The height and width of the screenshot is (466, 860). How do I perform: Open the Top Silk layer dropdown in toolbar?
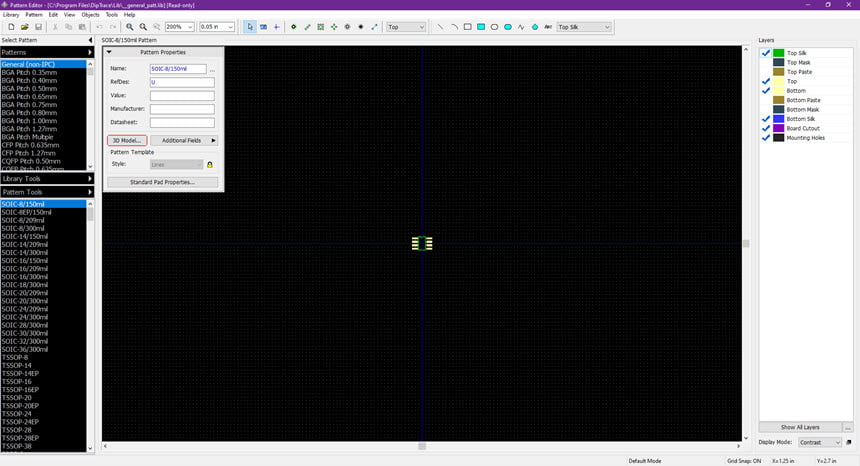(607, 27)
